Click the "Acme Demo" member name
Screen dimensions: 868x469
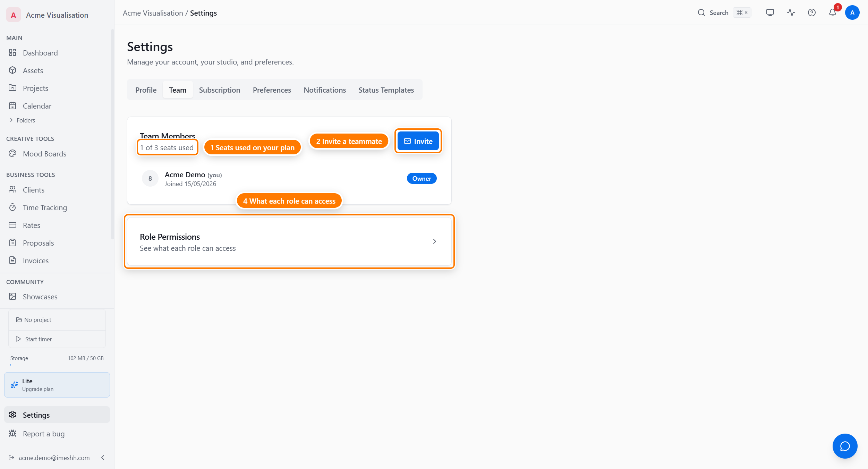(185, 175)
